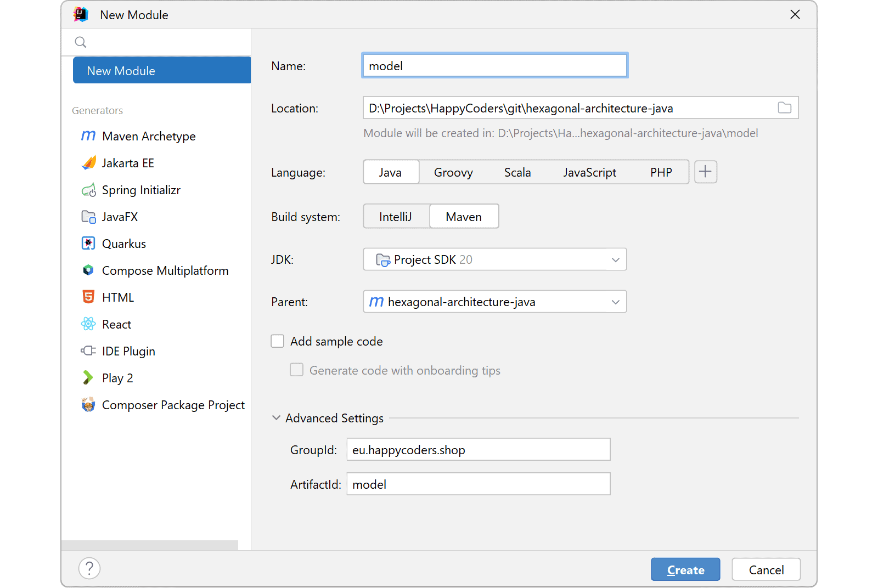Screen dimensions: 878x588
Task: Select the Groovy language tab
Action: click(x=453, y=172)
